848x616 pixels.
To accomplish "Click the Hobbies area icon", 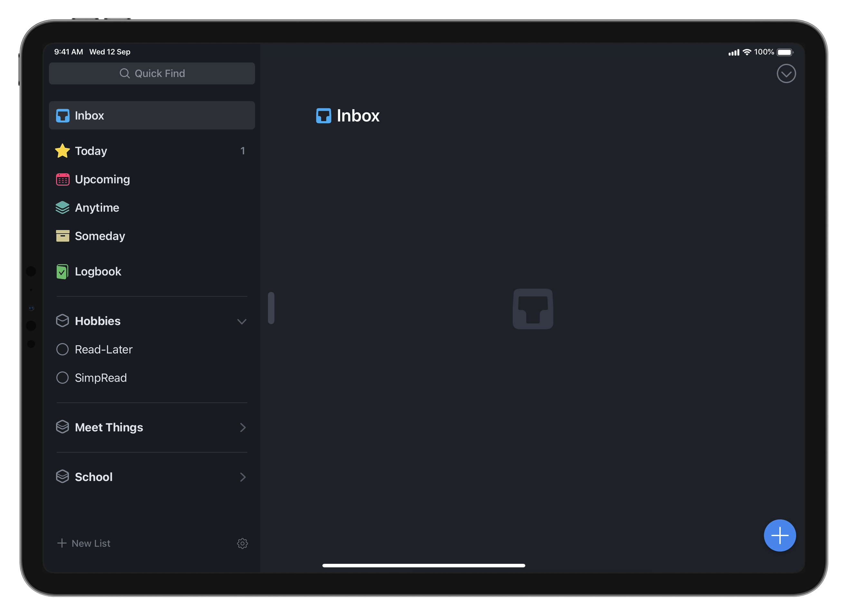I will point(62,321).
